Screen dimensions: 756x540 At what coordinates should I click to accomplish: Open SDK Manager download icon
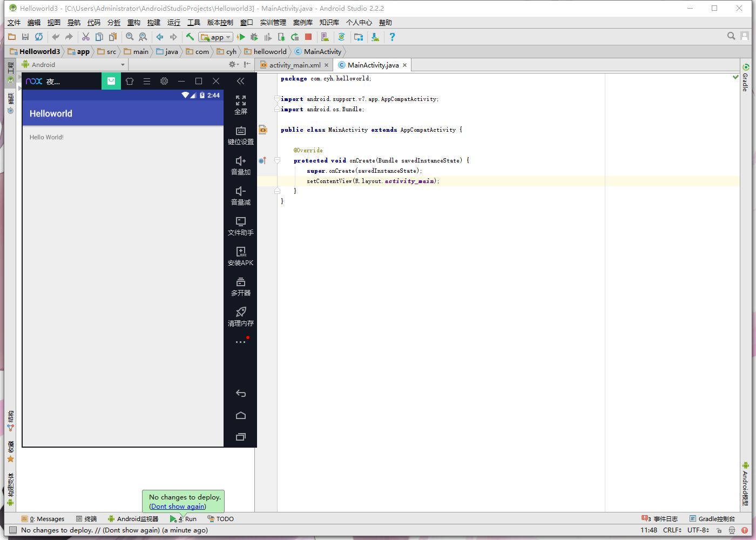pos(375,37)
